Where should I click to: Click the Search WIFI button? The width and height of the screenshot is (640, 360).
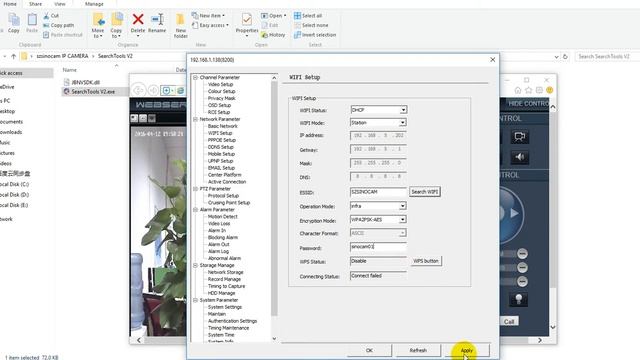click(424, 192)
